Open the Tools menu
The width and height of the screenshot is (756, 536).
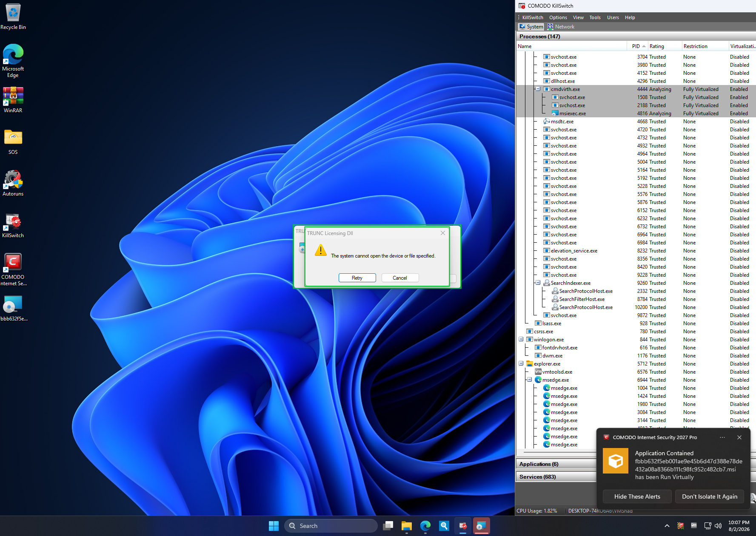595,17
